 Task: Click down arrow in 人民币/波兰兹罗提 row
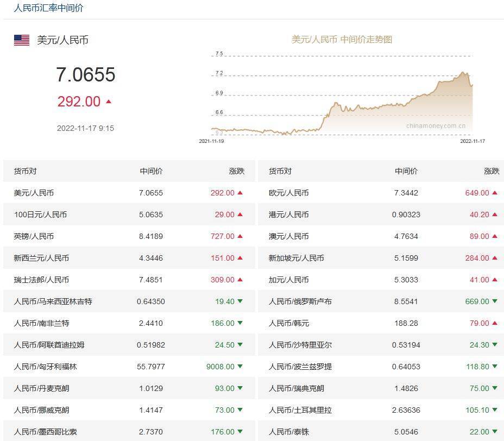(x=495, y=367)
